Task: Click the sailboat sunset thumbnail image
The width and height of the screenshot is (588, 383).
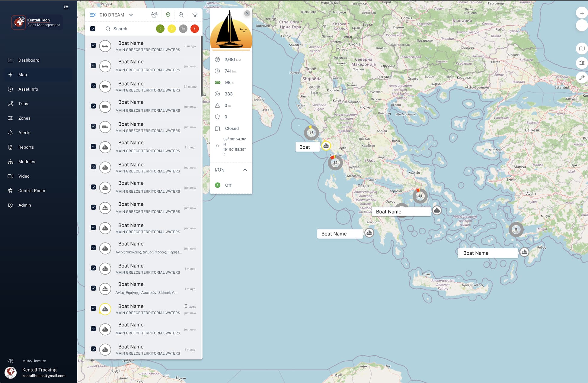Action: tap(231, 29)
